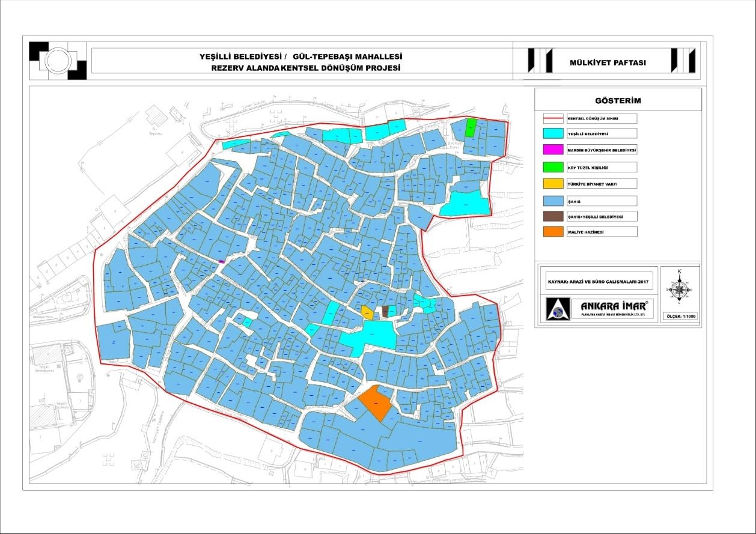The width and height of the screenshot is (756, 534).
Task: Click the brown Şahıs+Yeşilli Belediyesi legend swatch
Action: pyautogui.click(x=551, y=216)
